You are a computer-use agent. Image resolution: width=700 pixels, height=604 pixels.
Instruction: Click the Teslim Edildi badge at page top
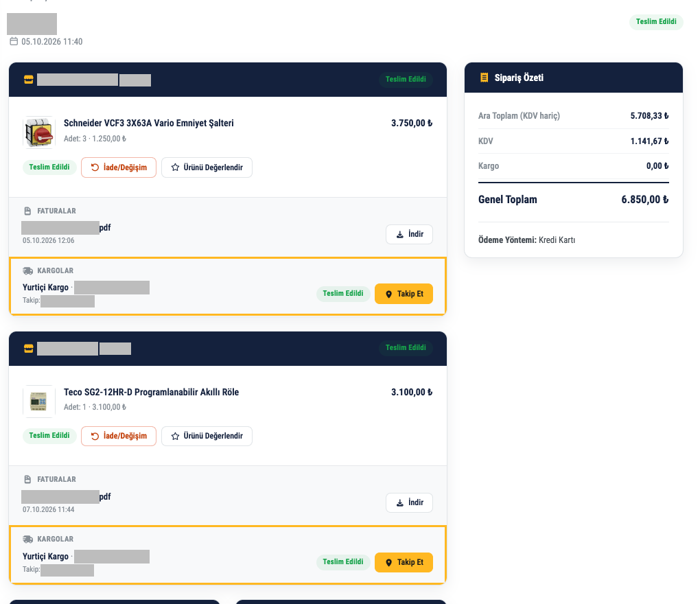click(656, 21)
